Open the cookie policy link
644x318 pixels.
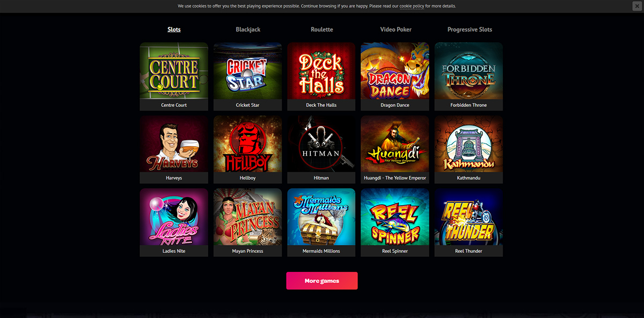tap(412, 6)
